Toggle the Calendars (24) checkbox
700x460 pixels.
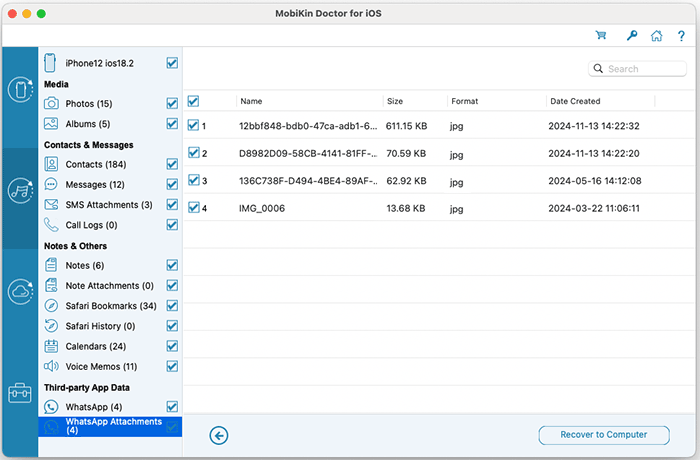coord(172,346)
